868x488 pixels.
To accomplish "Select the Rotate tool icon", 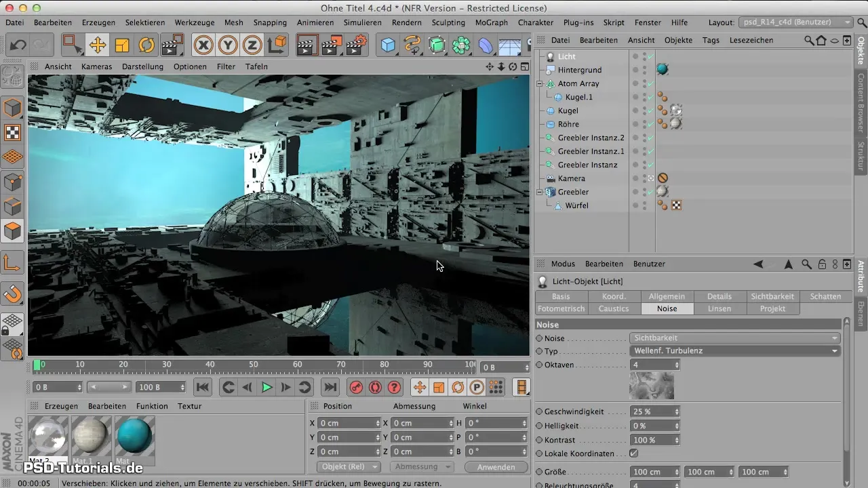I will pos(146,45).
